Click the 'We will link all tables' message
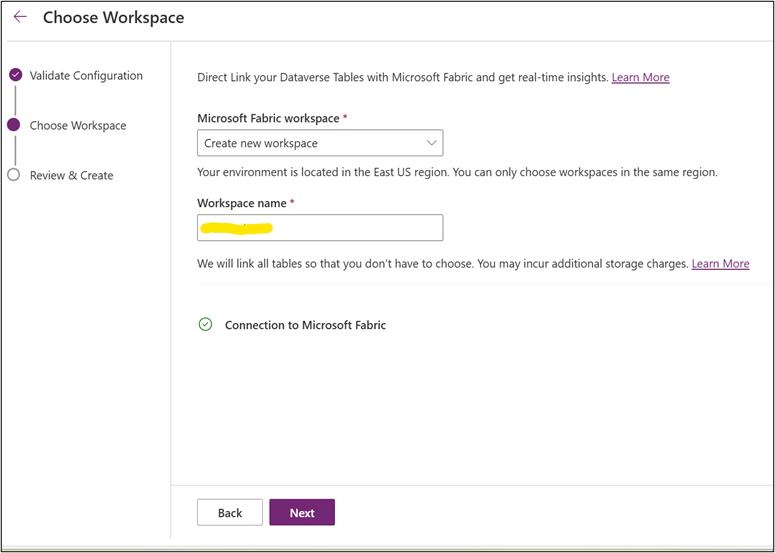This screenshot has width=775, height=553. point(443,264)
